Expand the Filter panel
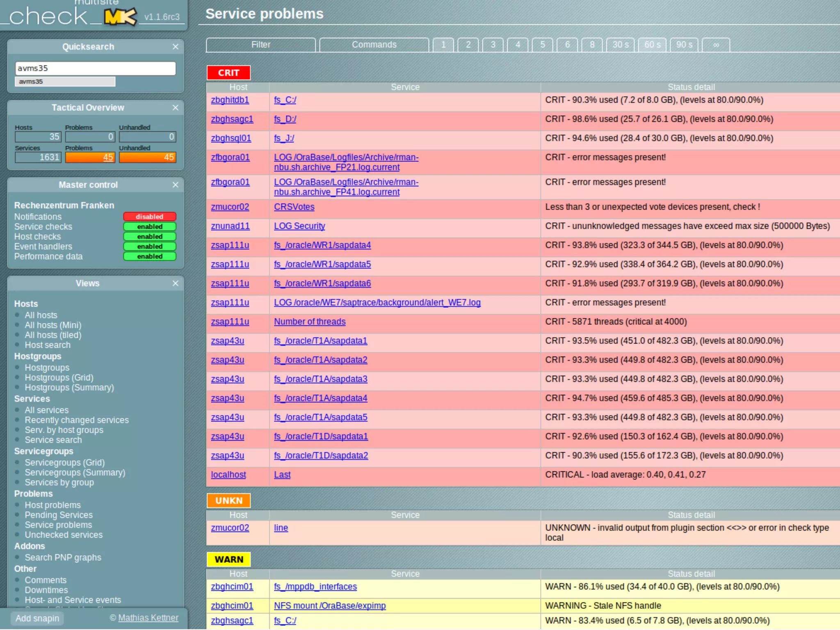The image size is (840, 630). point(260,45)
